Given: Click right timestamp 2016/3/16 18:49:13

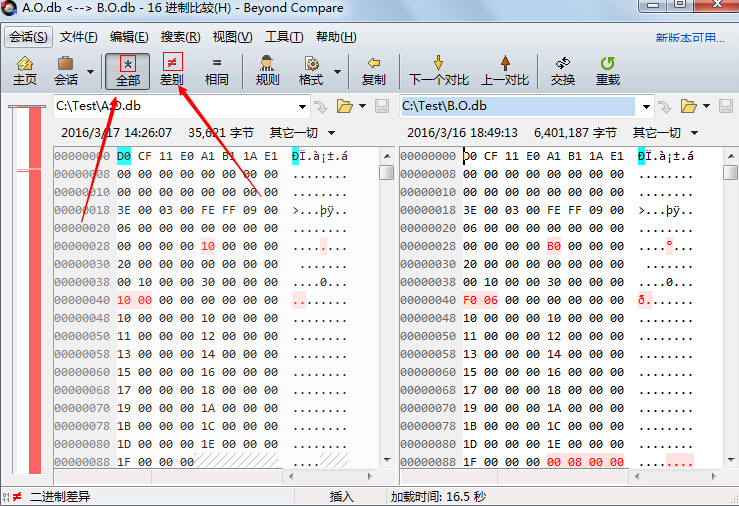Looking at the screenshot, I should pyautogui.click(x=462, y=133).
